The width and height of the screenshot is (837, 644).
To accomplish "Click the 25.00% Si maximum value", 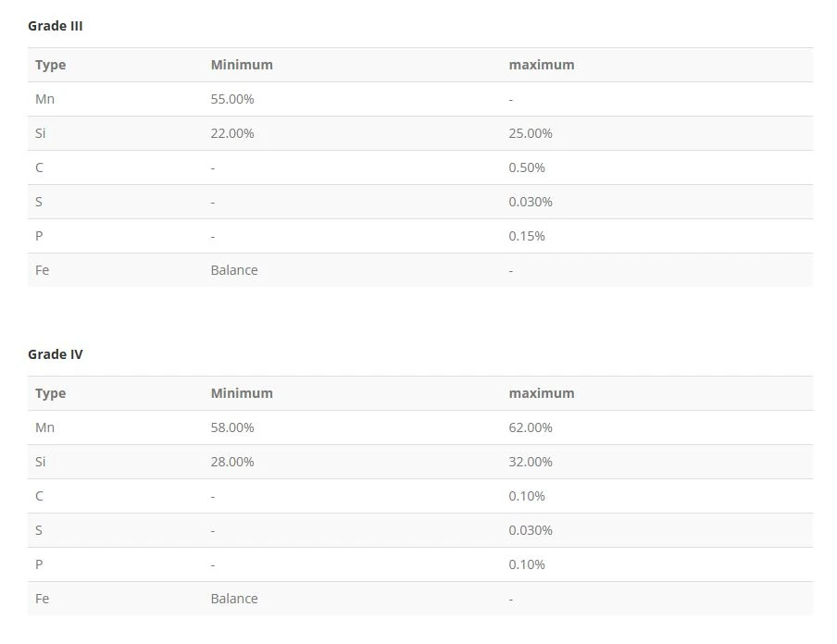I will (531, 133).
